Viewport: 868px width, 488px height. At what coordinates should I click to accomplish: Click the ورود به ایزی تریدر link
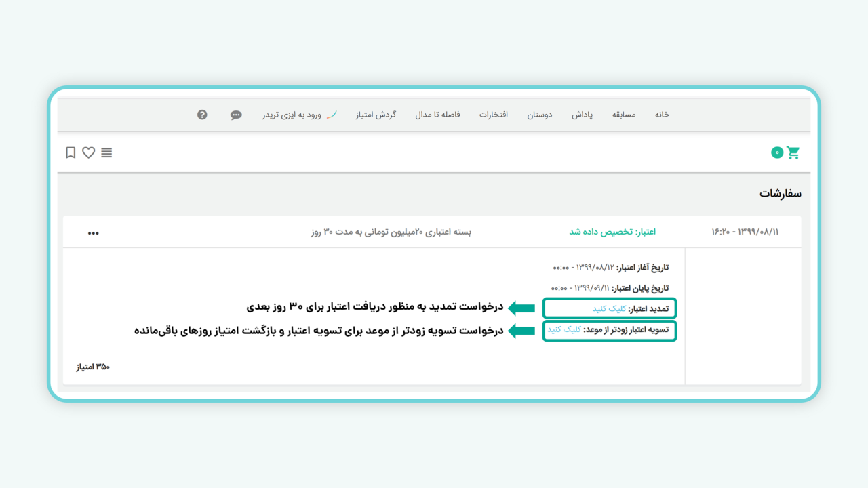point(292,115)
